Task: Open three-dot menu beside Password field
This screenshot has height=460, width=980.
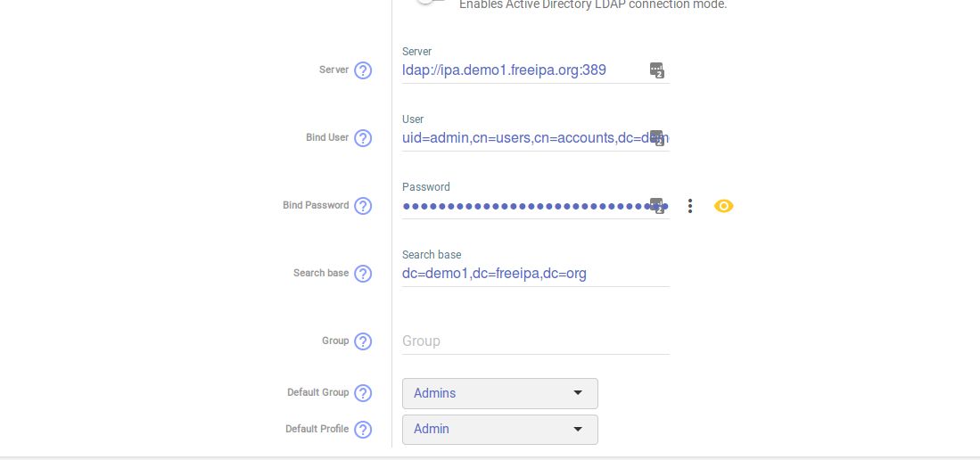Action: (690, 206)
